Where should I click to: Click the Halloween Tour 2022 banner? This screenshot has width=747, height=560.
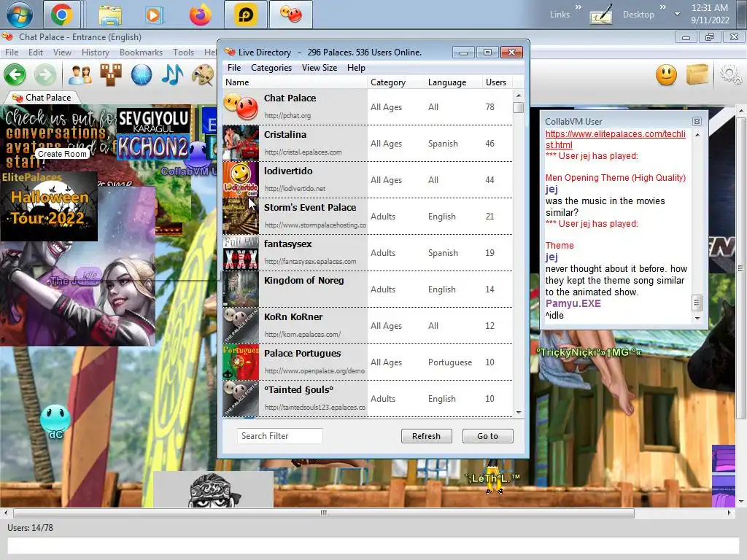click(49, 206)
